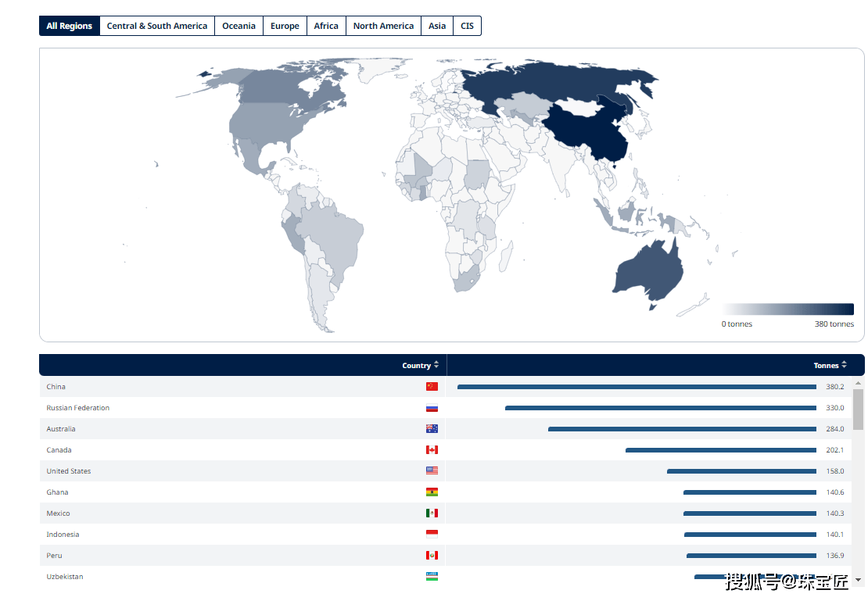The image size is (868, 601).
Task: Click the China flag icon
Action: 432,387
